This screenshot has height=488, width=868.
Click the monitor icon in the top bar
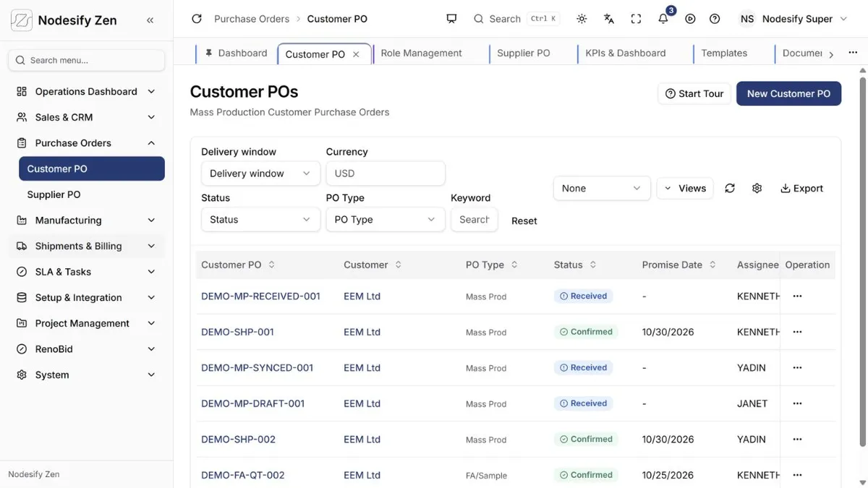point(452,19)
